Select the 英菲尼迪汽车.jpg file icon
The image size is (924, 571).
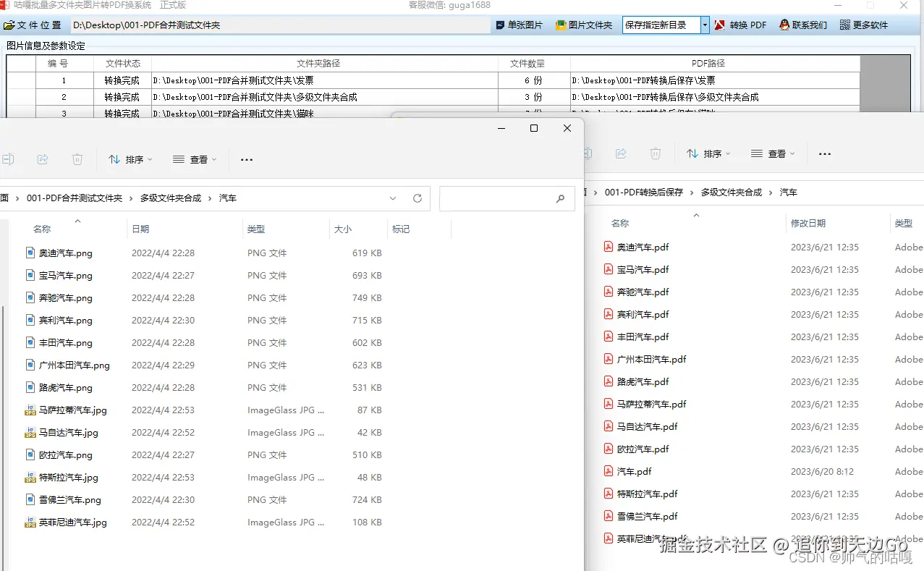point(30,522)
